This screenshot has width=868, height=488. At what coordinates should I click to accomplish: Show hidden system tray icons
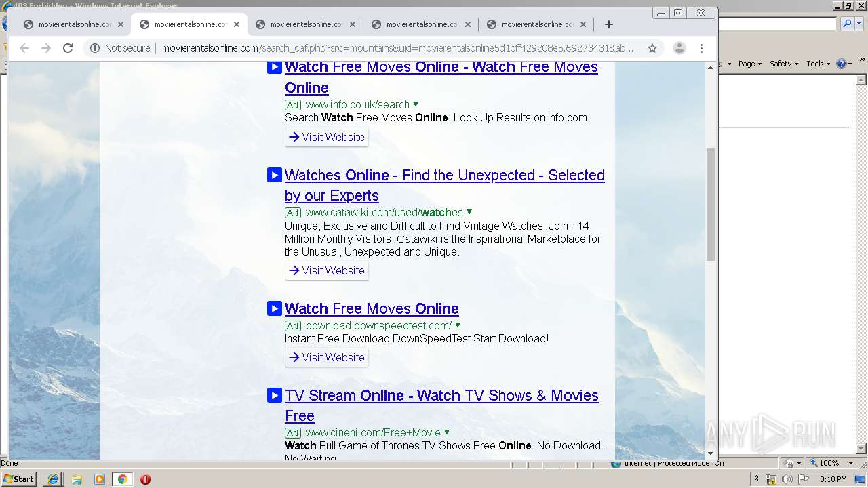click(x=756, y=479)
